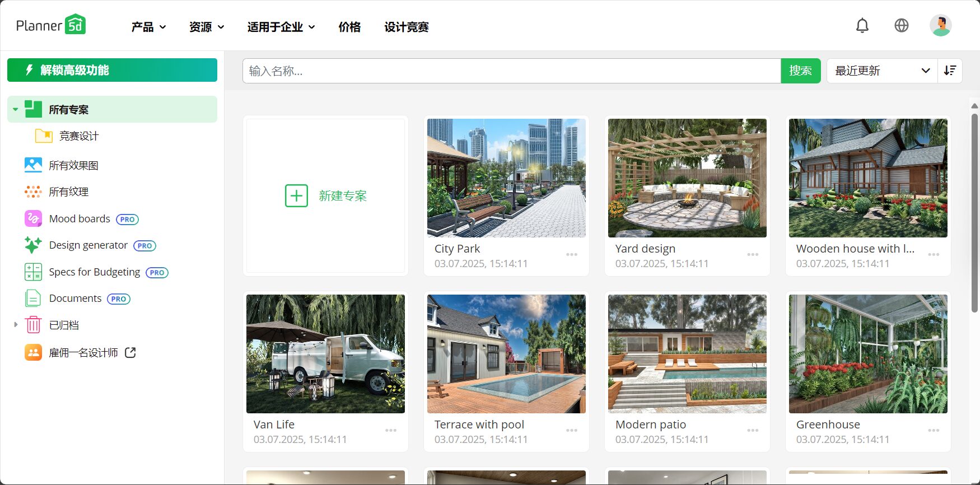Open the notifications bell
980x485 pixels.
click(862, 26)
